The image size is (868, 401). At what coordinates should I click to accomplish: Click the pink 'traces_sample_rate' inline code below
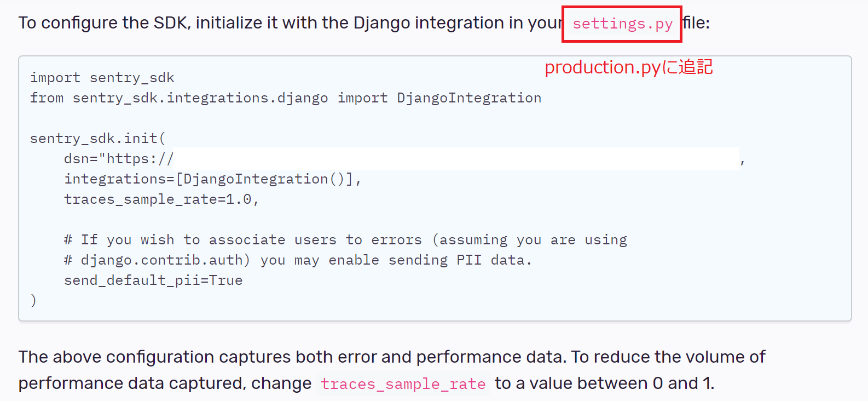(403, 384)
